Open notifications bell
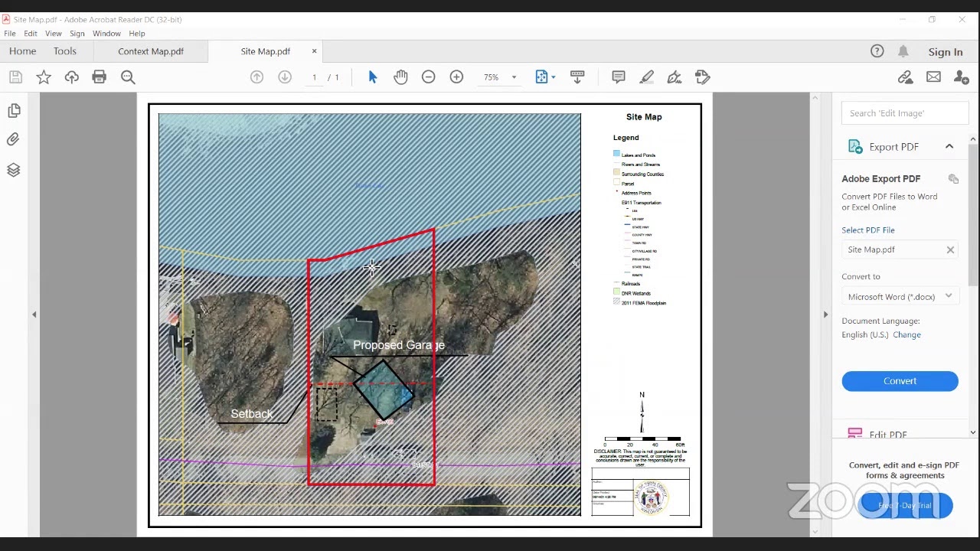Image resolution: width=980 pixels, height=551 pixels. (903, 51)
